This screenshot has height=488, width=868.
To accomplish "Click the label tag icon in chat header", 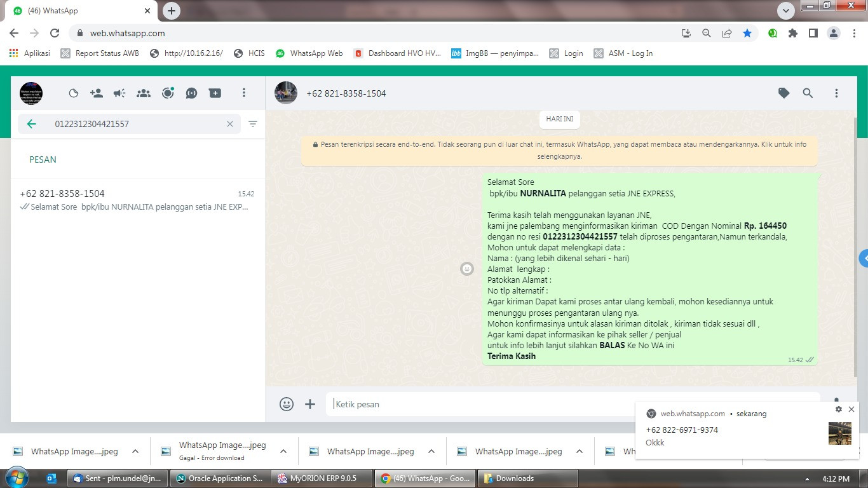I will tap(784, 93).
